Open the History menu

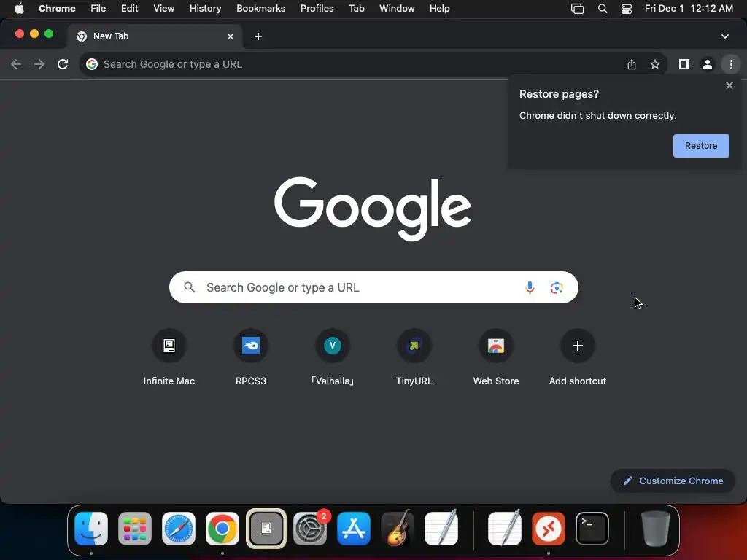(x=205, y=9)
